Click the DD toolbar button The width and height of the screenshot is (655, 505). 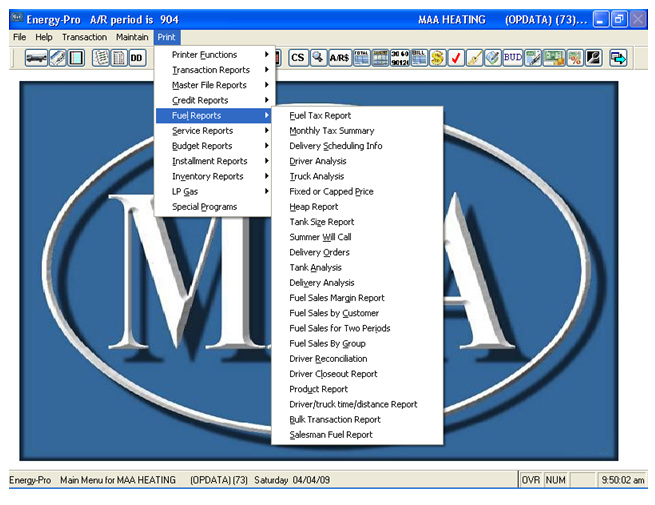[x=137, y=58]
